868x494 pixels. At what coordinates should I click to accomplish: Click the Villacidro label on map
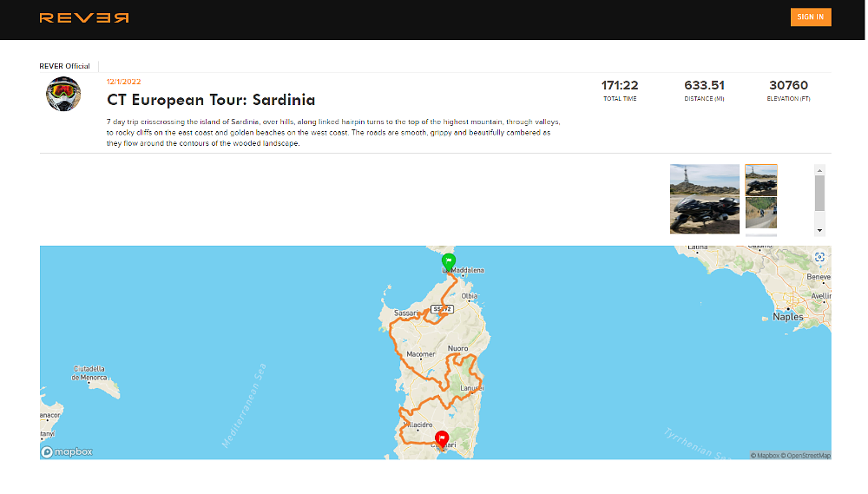coord(418,425)
